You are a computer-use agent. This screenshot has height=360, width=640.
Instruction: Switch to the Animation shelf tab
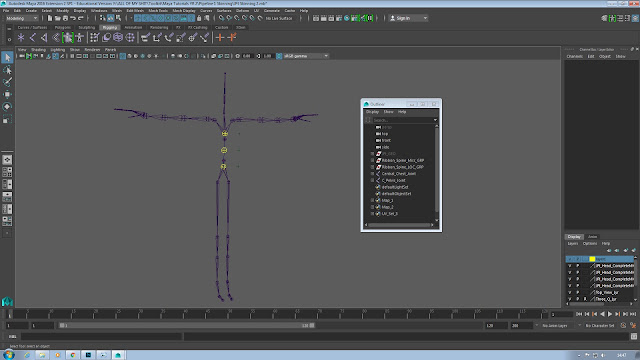[133, 27]
